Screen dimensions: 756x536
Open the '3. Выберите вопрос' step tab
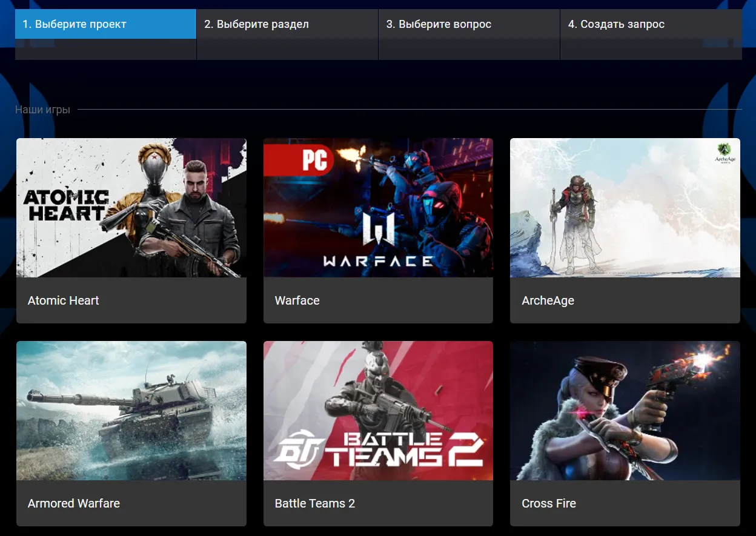pos(469,24)
